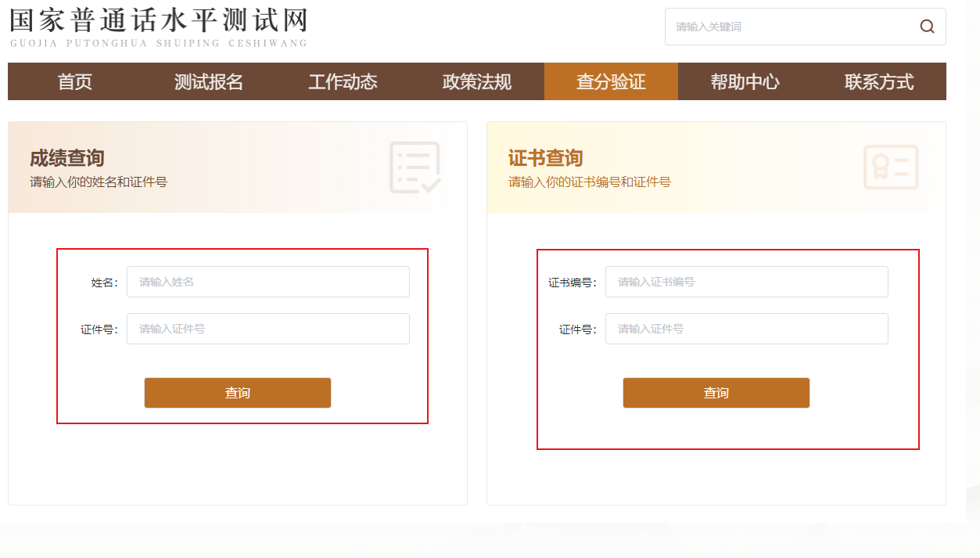Screen dimensions: 980x558
Task: Select the 政策法规 navigation item
Action: click(x=477, y=82)
